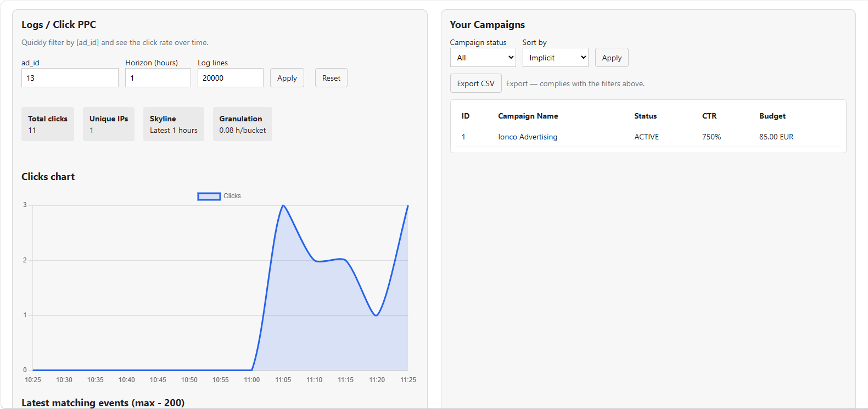This screenshot has height=409, width=868.
Task: Click the Unique IPs stat card
Action: point(109,124)
